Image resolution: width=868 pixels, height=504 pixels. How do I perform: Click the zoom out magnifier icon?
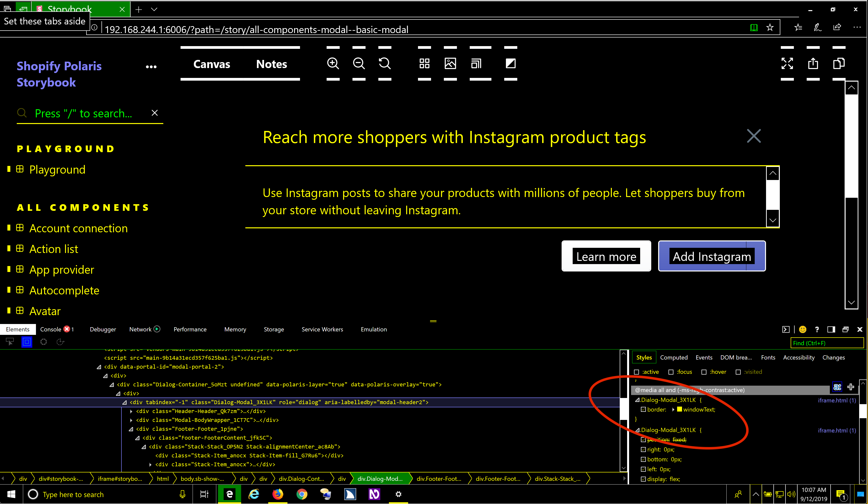tap(359, 63)
